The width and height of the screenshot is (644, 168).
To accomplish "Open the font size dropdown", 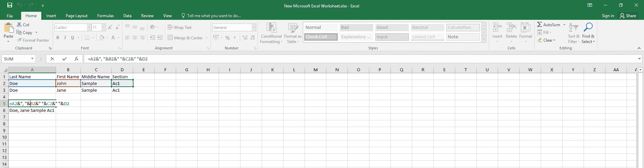I will 103,28.
